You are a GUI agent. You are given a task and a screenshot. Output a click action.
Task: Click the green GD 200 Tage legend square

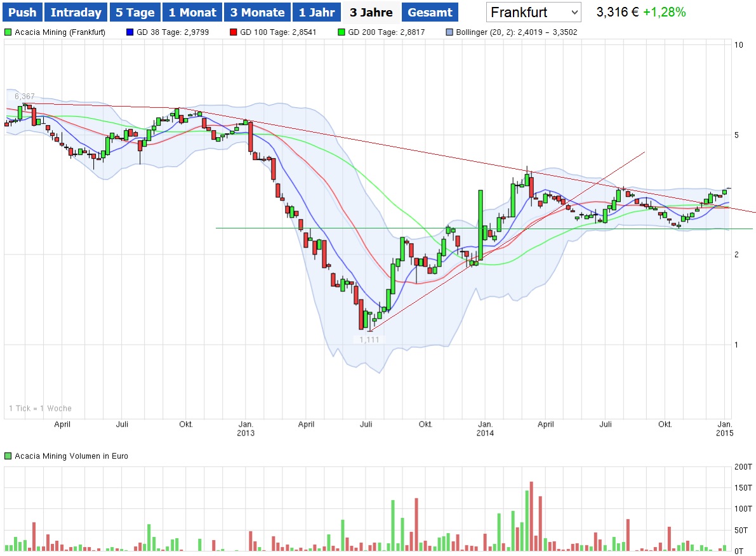[x=342, y=32]
